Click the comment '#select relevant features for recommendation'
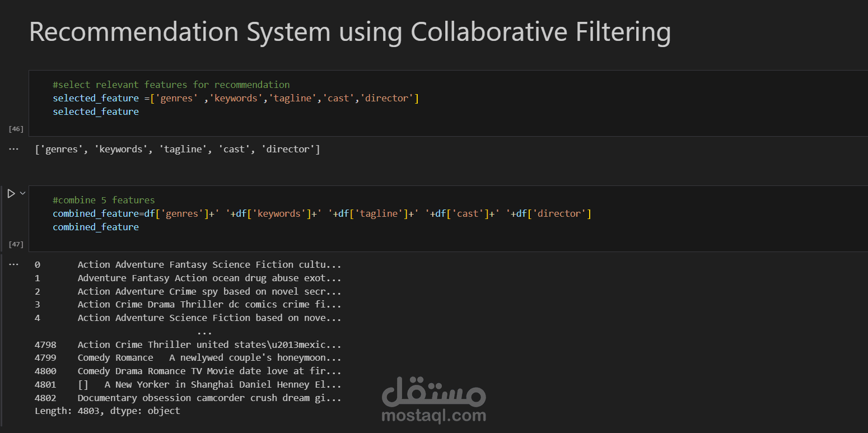 (x=171, y=85)
